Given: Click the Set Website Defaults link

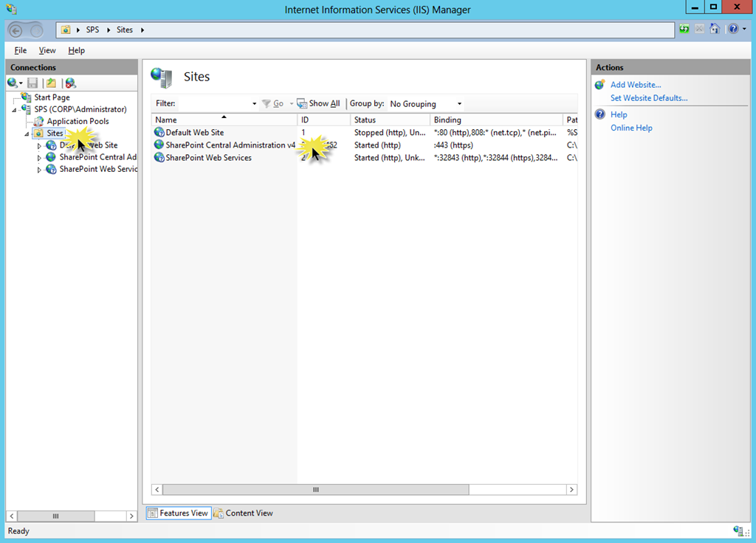Looking at the screenshot, I should click(649, 98).
